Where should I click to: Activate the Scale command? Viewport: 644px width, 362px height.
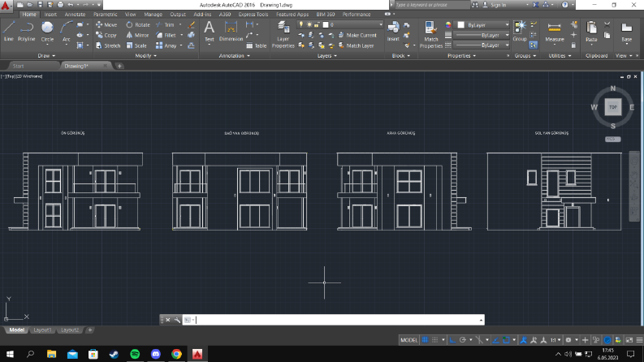pyautogui.click(x=136, y=45)
